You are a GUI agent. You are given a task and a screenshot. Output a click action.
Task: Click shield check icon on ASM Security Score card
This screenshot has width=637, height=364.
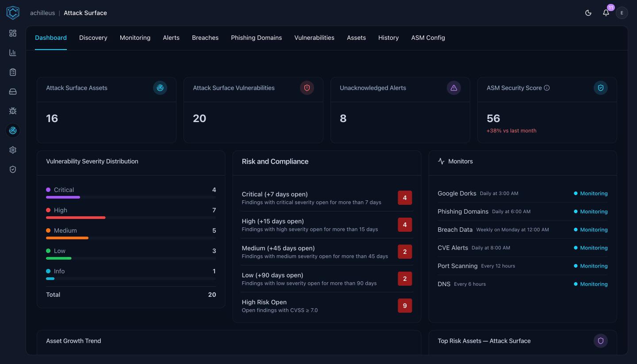[601, 88]
